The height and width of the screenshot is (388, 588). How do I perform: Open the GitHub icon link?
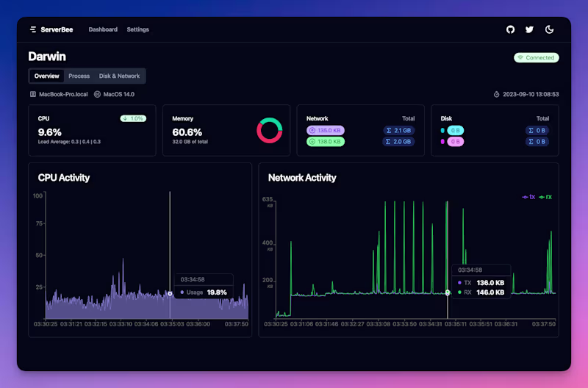pos(510,29)
